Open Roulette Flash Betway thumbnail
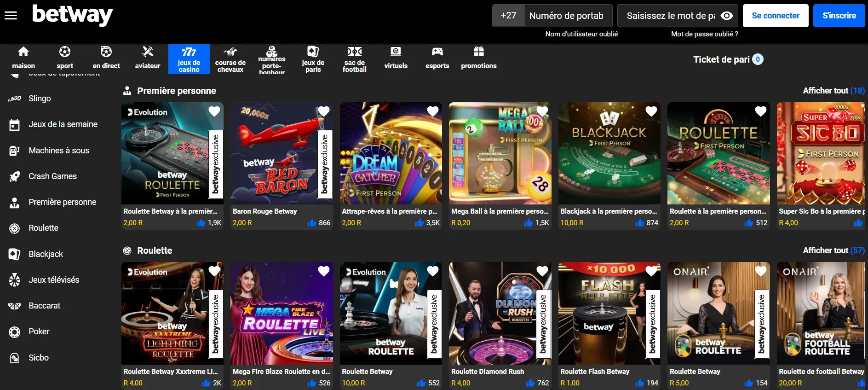This screenshot has height=390, width=868. pos(609,313)
